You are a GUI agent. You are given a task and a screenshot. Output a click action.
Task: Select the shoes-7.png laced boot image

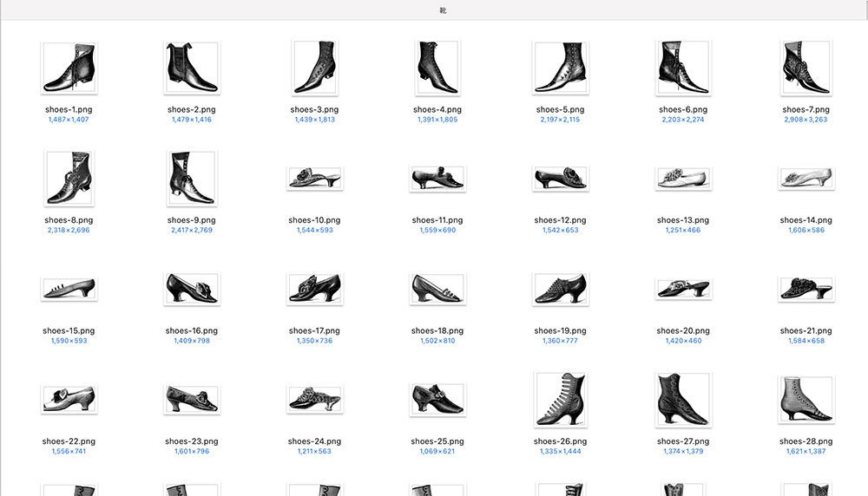(806, 68)
